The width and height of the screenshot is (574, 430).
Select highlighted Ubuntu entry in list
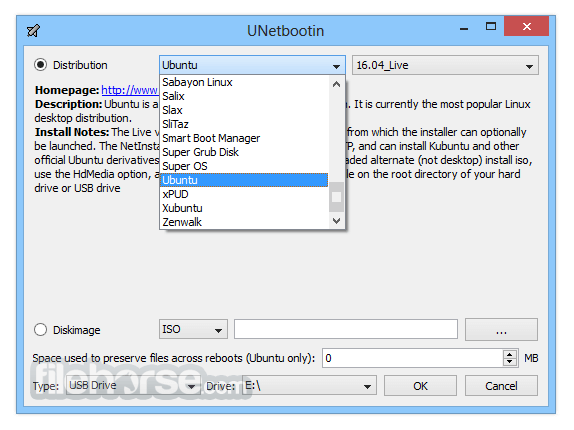point(244,180)
